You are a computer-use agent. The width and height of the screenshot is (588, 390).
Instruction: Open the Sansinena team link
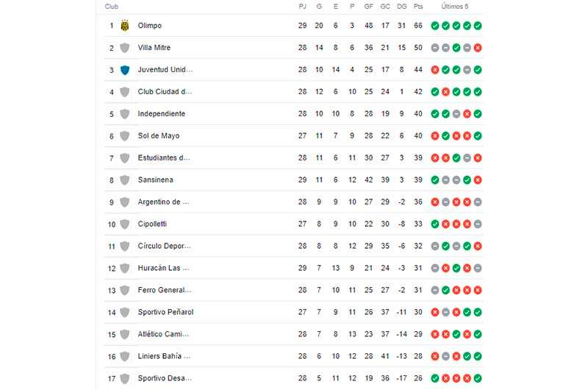[155, 180]
